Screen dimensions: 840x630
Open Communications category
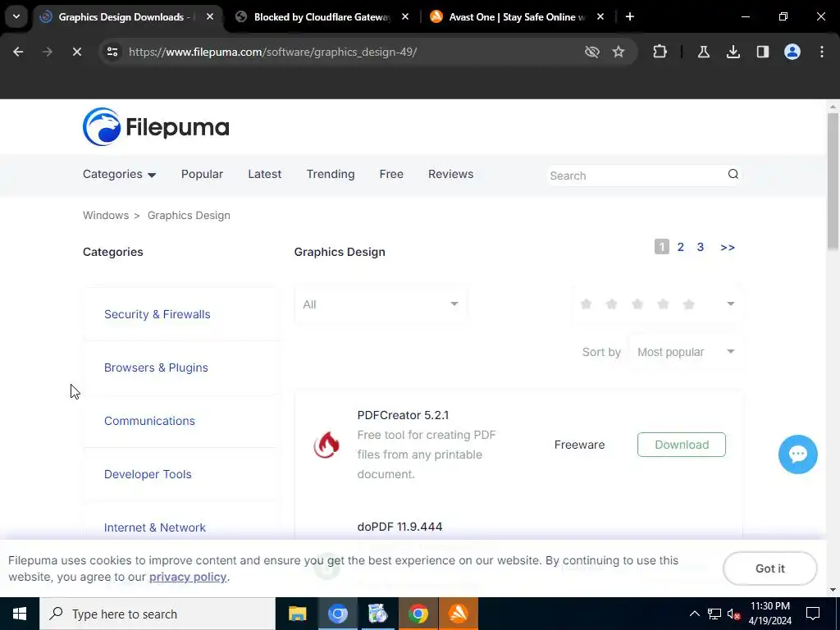click(149, 421)
